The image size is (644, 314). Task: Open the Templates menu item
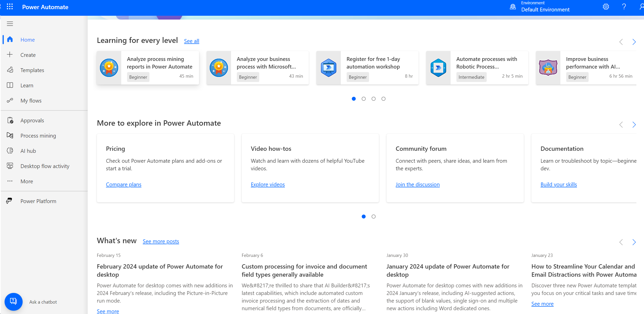coord(33,70)
